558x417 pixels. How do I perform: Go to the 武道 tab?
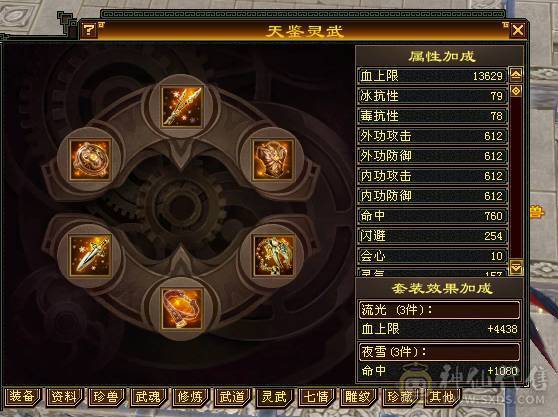point(232,397)
